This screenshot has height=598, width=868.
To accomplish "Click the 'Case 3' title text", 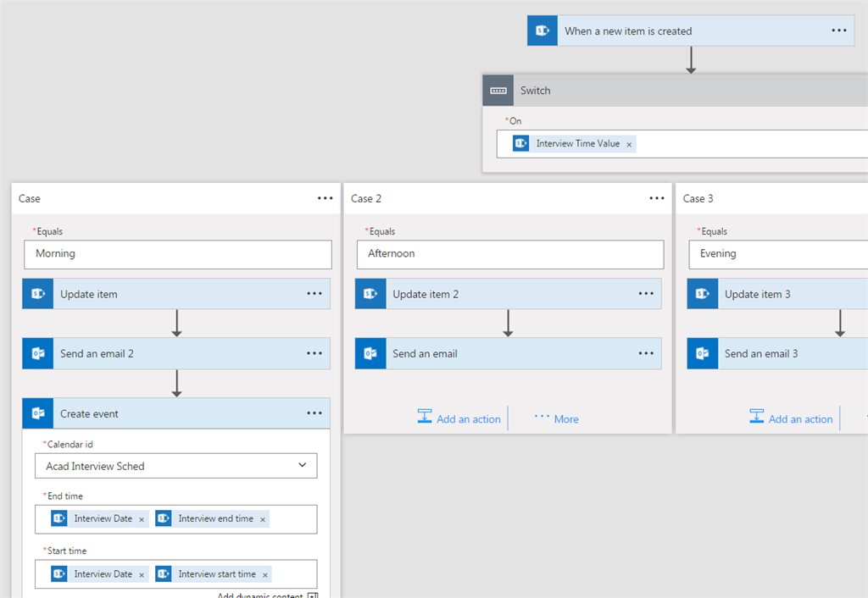I will (x=698, y=198).
